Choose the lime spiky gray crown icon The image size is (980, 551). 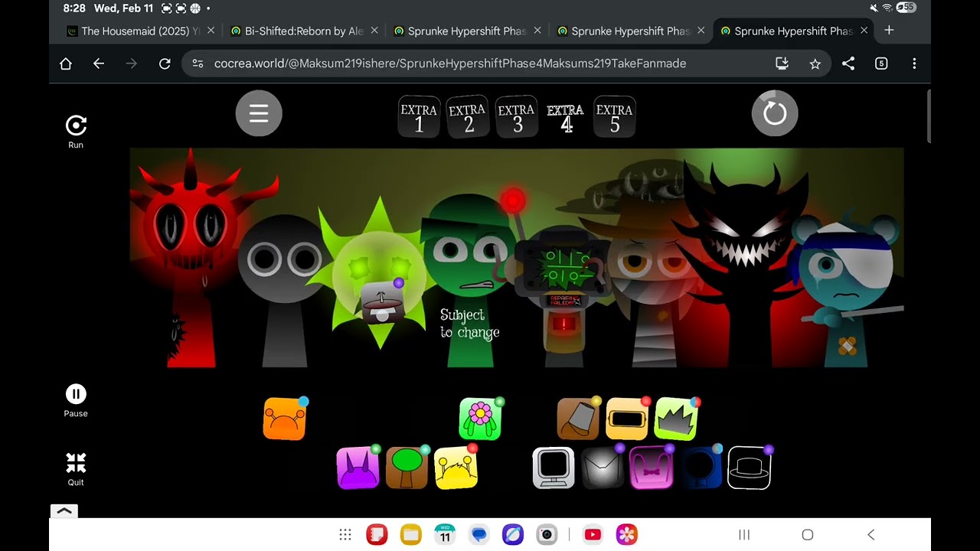pos(676,419)
